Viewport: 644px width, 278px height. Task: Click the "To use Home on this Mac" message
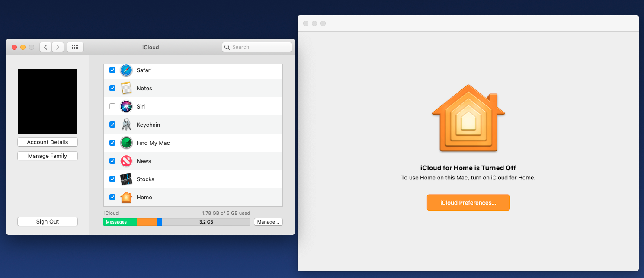coord(468,178)
